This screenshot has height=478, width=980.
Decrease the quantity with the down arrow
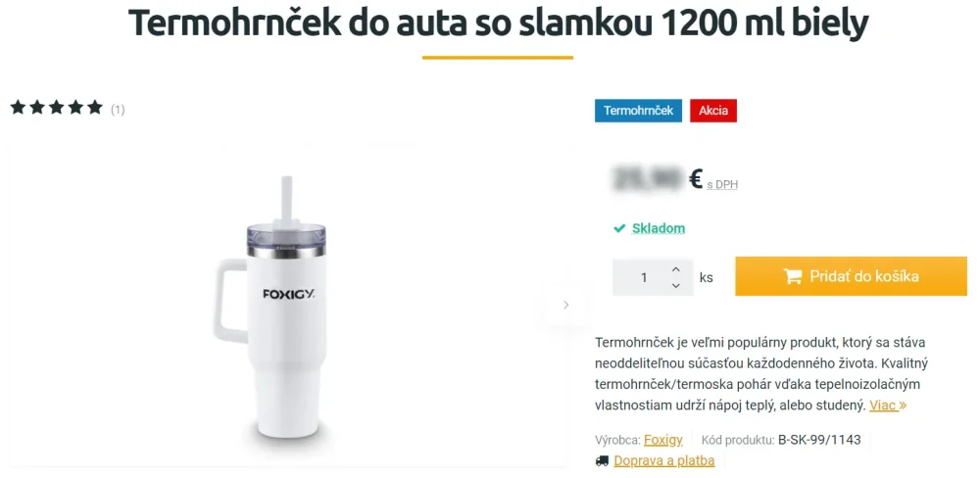pyautogui.click(x=675, y=286)
